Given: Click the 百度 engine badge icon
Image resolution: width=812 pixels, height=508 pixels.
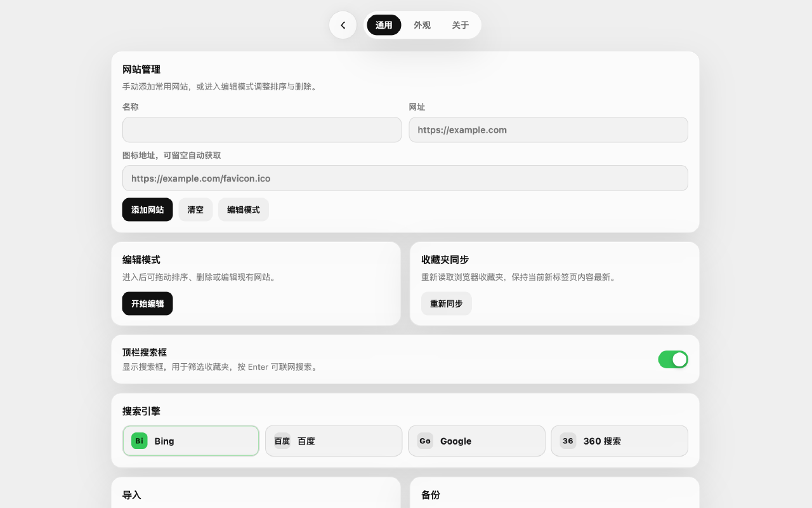Looking at the screenshot, I should point(282,441).
